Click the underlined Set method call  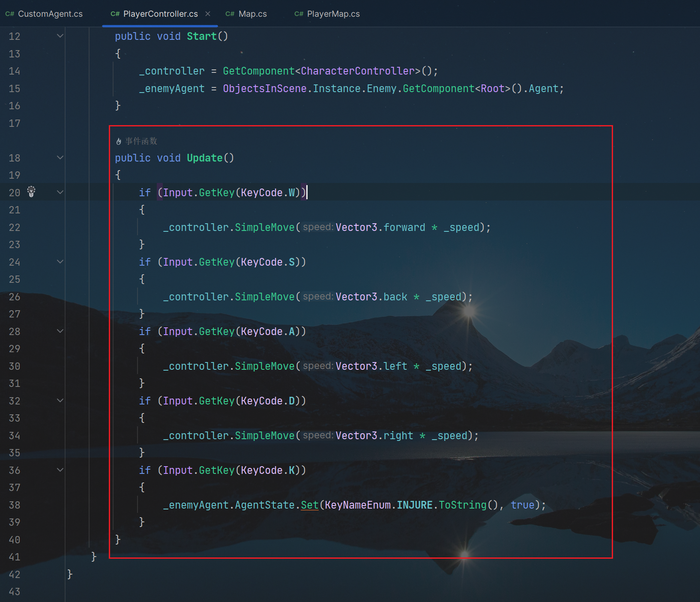309,505
